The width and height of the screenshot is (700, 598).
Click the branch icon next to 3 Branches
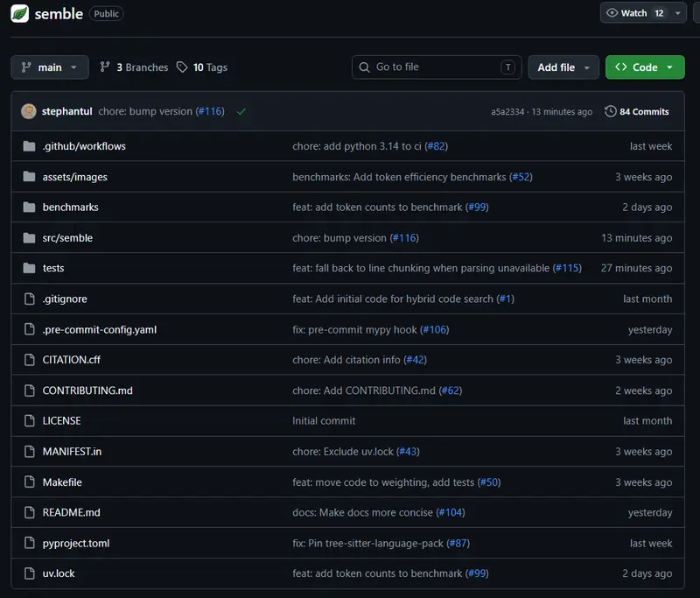[105, 67]
